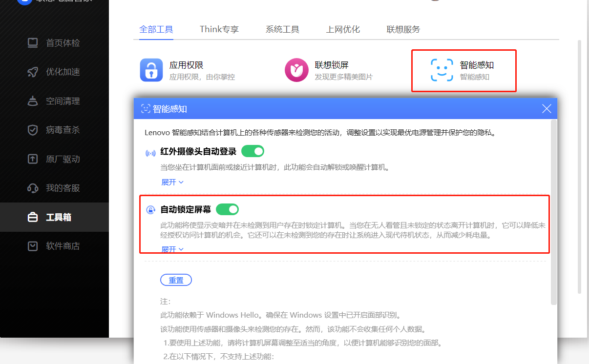Expand 展开 under 自动锁定屏幕

172,249
